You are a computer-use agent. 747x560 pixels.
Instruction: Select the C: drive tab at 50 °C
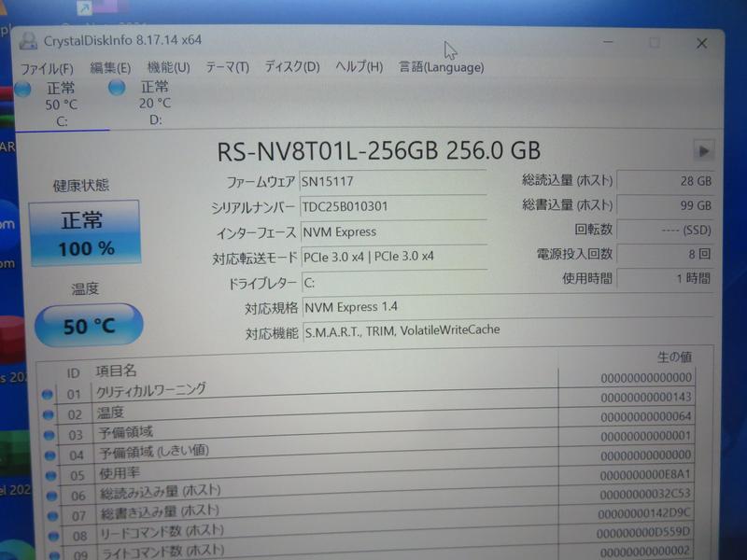coord(62,105)
